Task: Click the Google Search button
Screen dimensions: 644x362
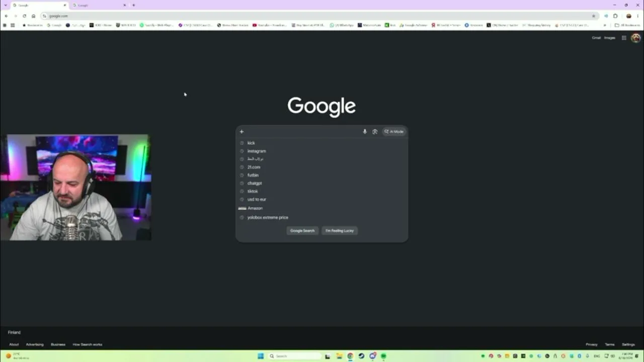Action: click(x=302, y=231)
